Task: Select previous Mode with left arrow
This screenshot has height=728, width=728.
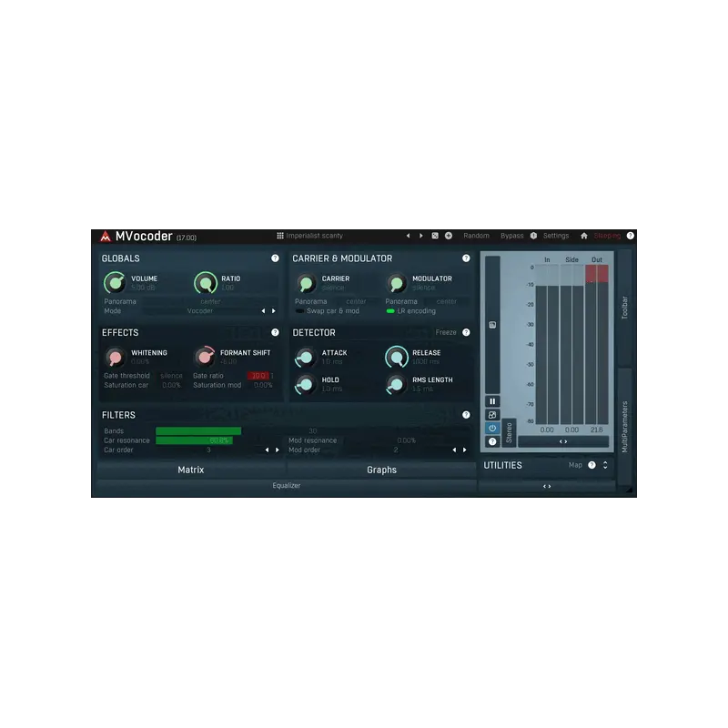Action: click(x=263, y=311)
